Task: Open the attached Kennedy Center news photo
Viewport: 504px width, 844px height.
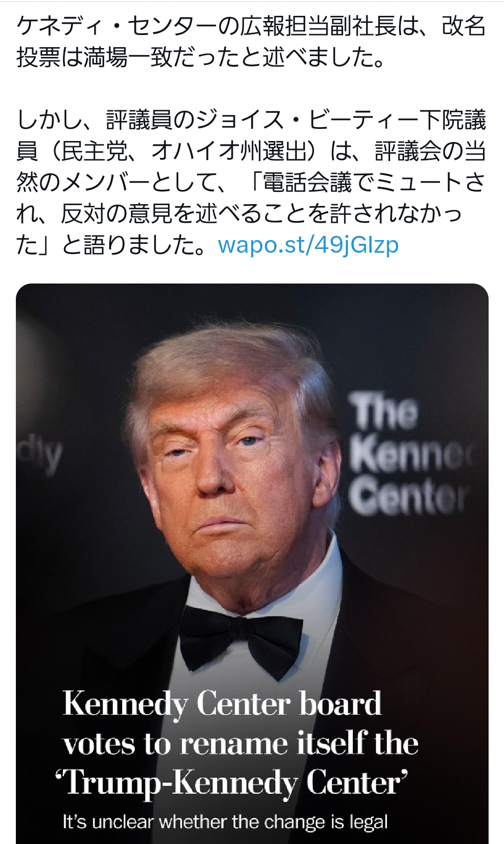Action: tap(252, 564)
